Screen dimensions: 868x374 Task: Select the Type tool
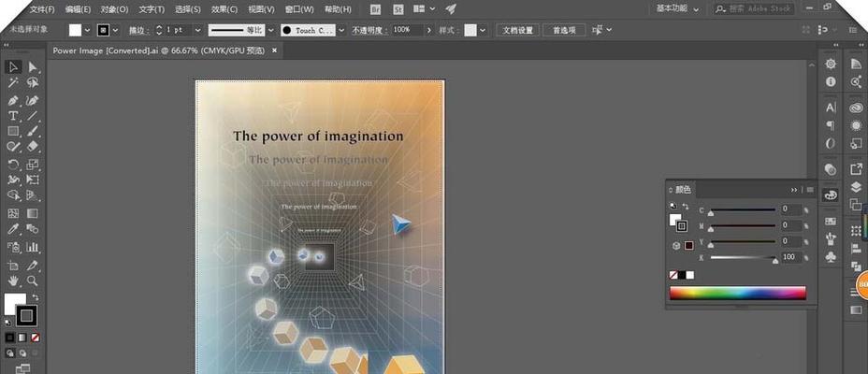pyautogui.click(x=13, y=116)
